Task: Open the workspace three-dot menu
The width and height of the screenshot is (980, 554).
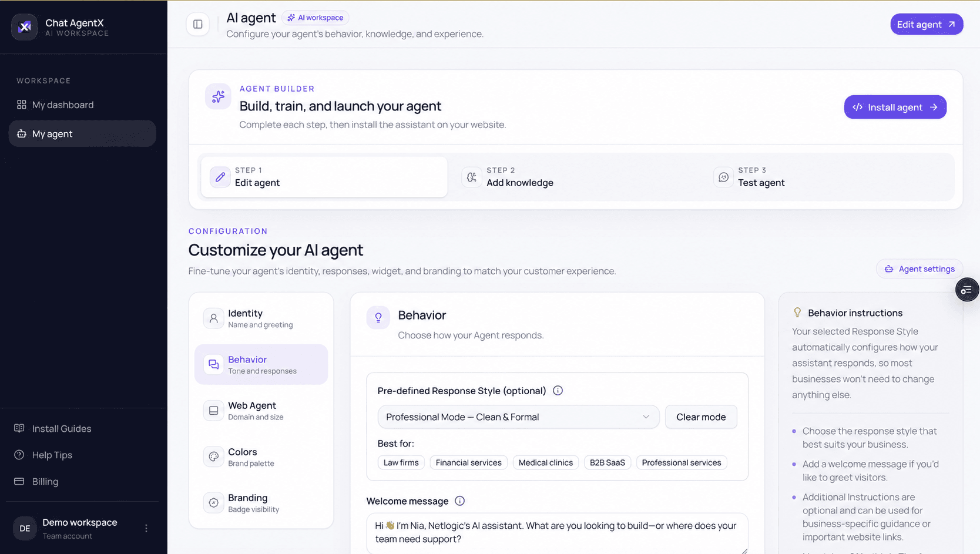Action: 146,528
